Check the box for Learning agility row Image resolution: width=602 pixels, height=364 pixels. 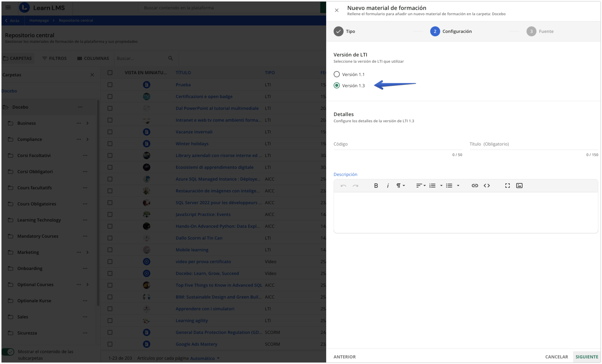[x=110, y=321]
